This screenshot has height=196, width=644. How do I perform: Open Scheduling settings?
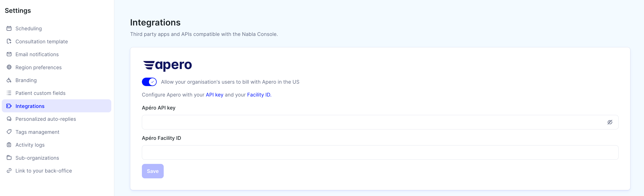coord(56,28)
